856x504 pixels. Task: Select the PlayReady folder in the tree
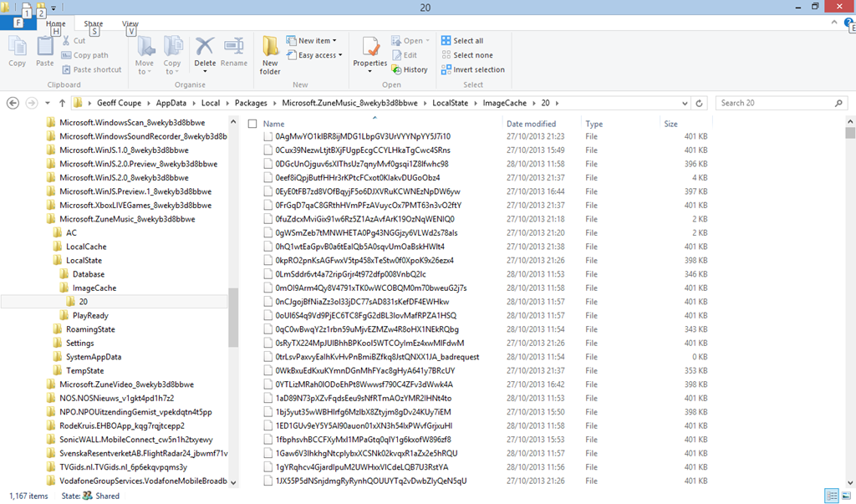click(x=90, y=315)
